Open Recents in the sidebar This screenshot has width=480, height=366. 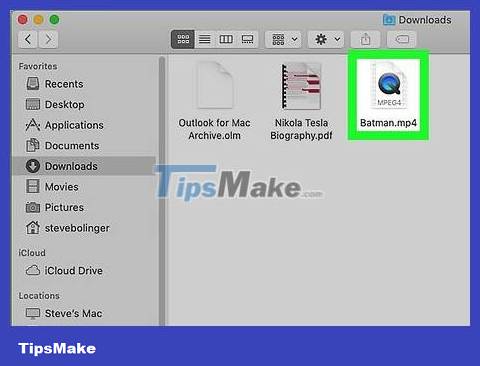(83, 84)
